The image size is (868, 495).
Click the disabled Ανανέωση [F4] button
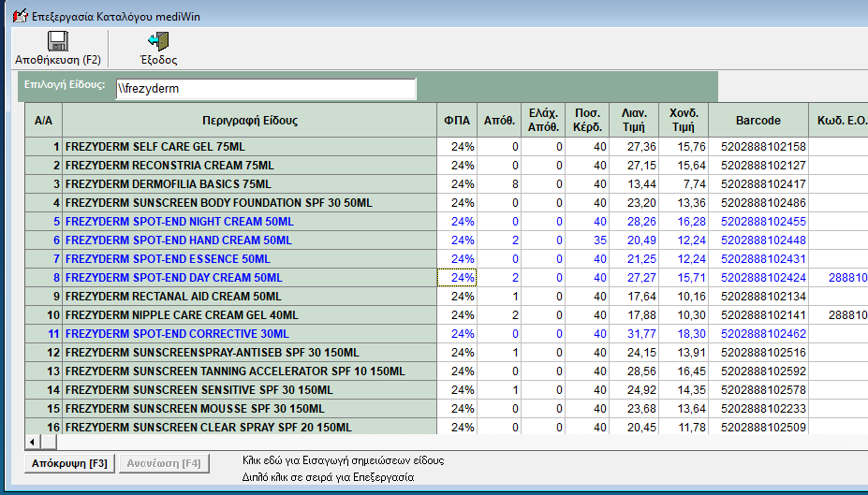164,463
